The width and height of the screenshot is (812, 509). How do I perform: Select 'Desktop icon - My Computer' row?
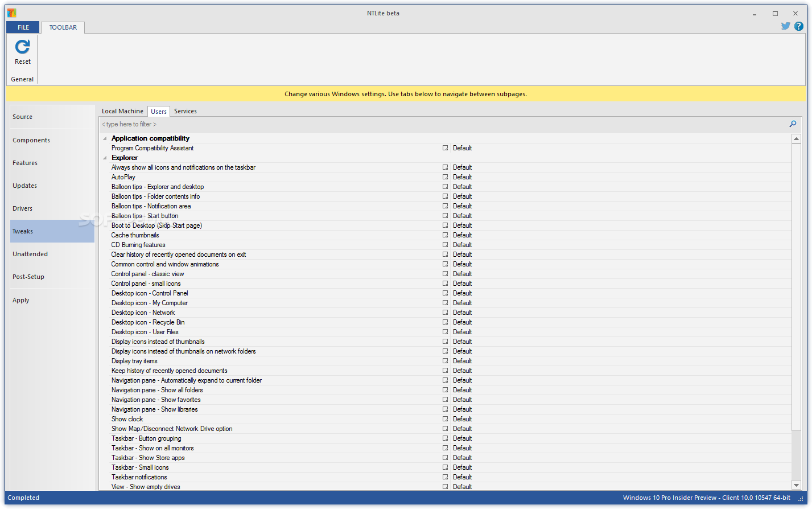point(150,303)
